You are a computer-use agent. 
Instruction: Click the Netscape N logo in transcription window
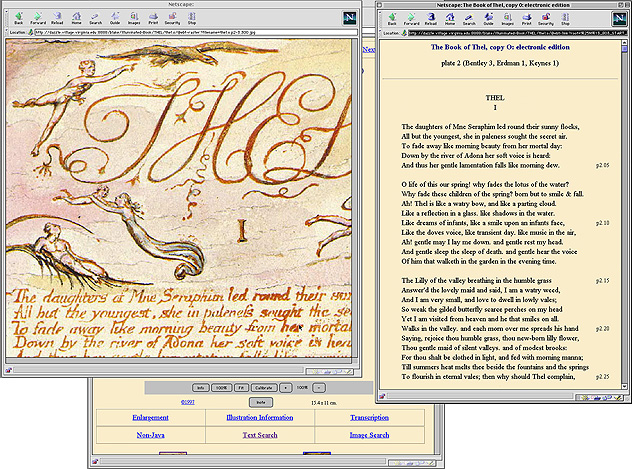click(619, 19)
